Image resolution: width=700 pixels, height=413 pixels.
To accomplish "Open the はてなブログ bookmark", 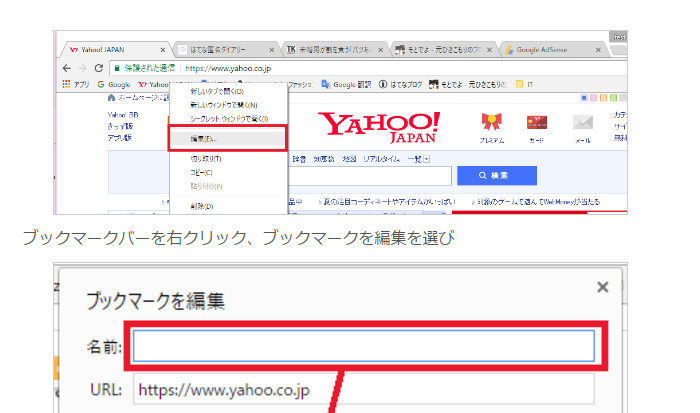I will click(x=400, y=84).
